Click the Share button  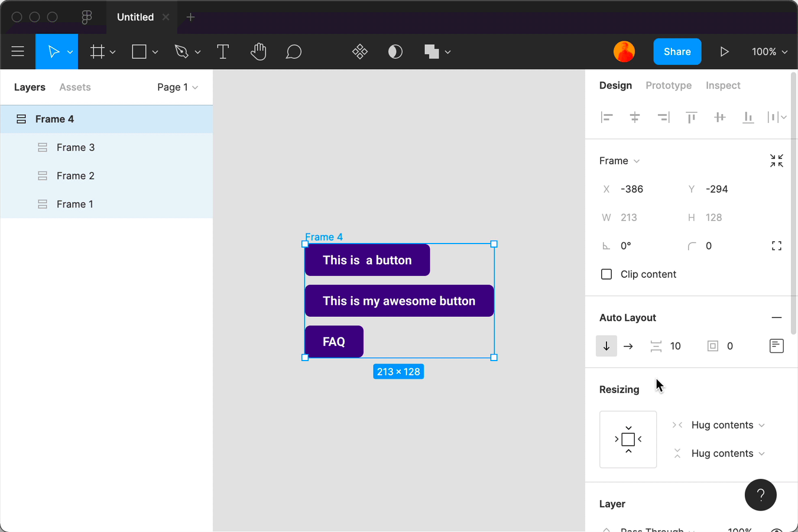coord(677,52)
